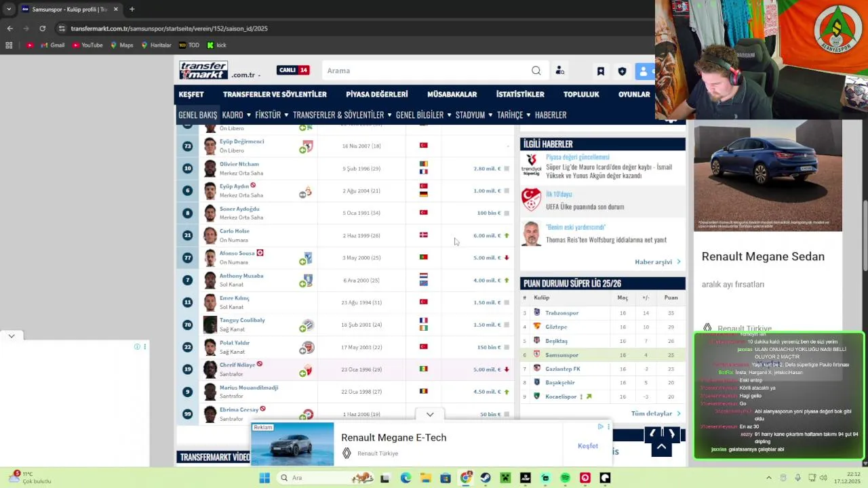
Task: Open Piyasa değeri güncellemesi news item
Action: click(x=577, y=157)
